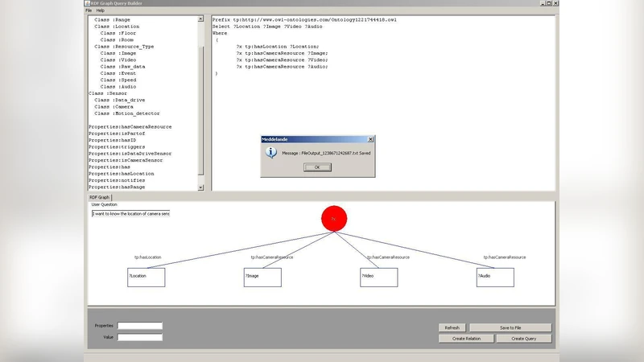The height and width of the screenshot is (362, 644).
Task: Focus the Value input field
Action: click(139, 337)
